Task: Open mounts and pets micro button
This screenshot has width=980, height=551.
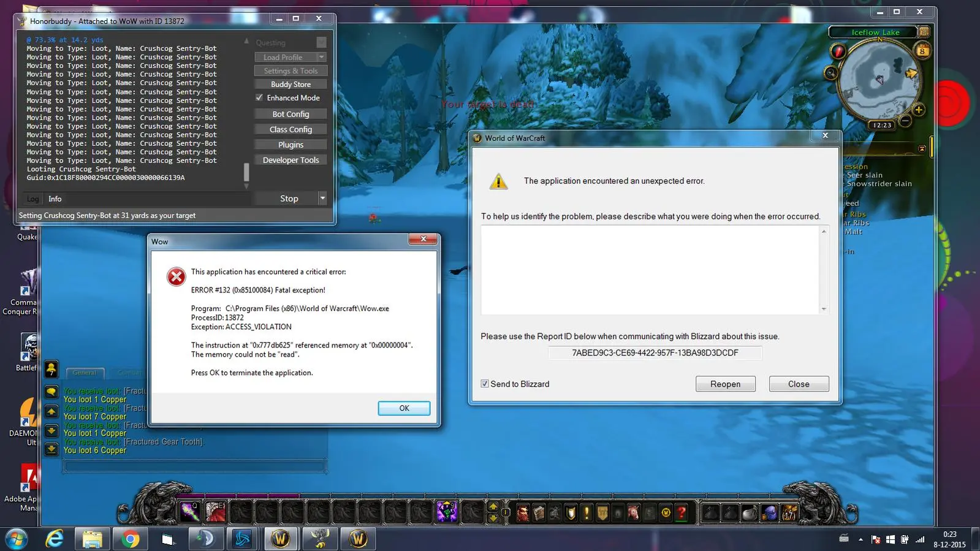Action: 634,512
